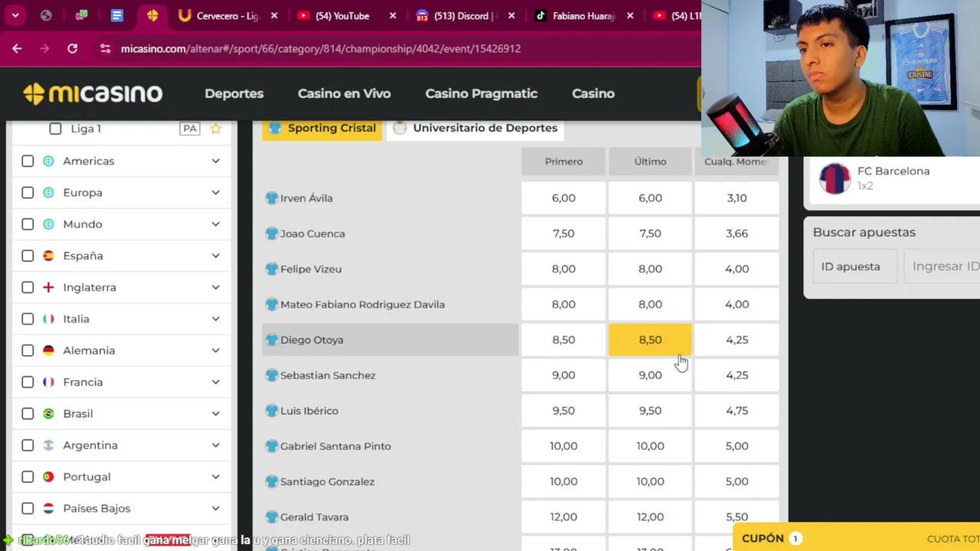980x551 pixels.
Task: Click jersey icon beside Irven Ávila
Action: click(x=271, y=198)
